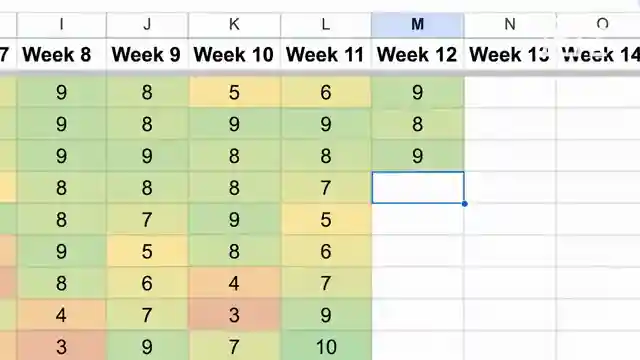
Task: Select the 8 cell under Week 12
Action: click(418, 124)
